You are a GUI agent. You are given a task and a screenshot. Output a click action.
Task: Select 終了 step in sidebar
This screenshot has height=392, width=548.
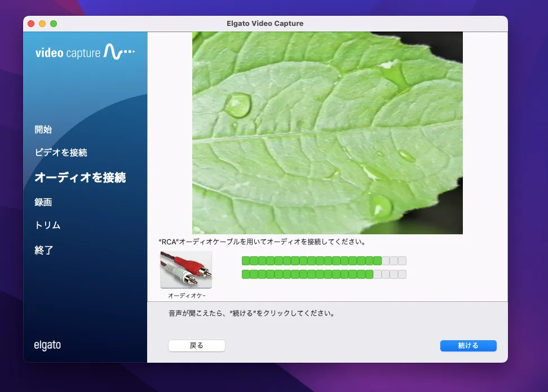(x=43, y=250)
